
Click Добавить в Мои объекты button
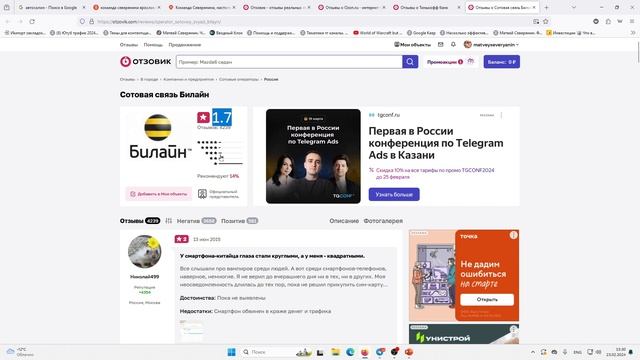pyautogui.click(x=159, y=194)
